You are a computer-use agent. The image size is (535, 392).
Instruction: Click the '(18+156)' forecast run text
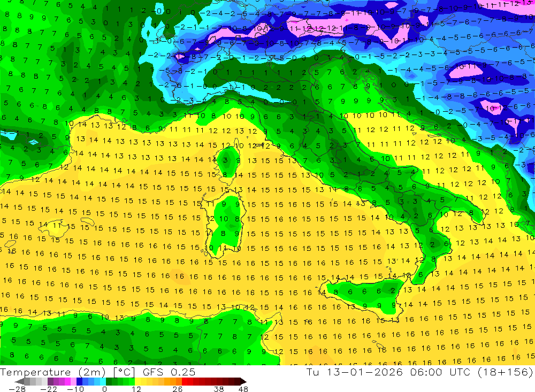(505, 372)
